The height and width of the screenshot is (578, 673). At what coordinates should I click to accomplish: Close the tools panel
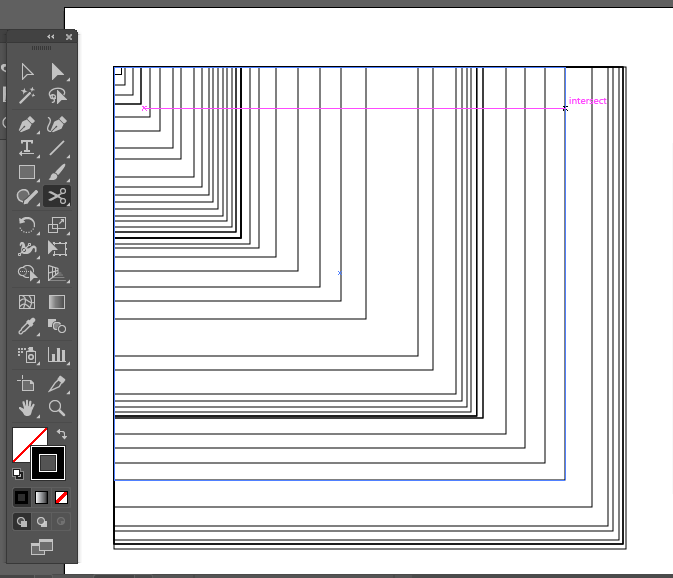tap(69, 37)
